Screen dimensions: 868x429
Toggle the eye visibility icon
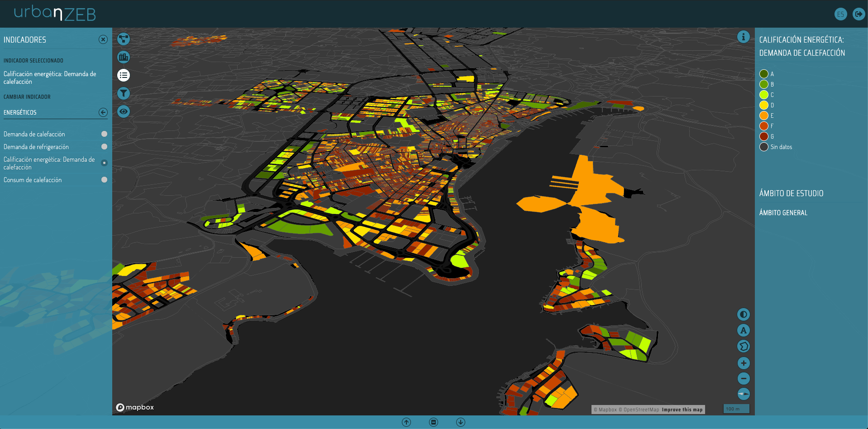pyautogui.click(x=124, y=111)
